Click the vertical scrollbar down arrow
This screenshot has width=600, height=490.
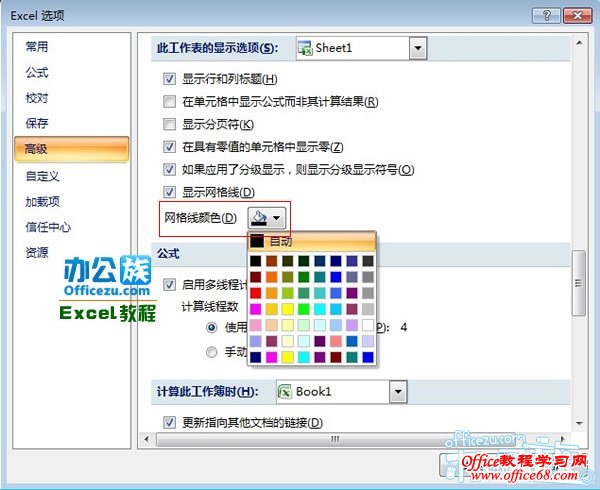pyautogui.click(x=579, y=423)
